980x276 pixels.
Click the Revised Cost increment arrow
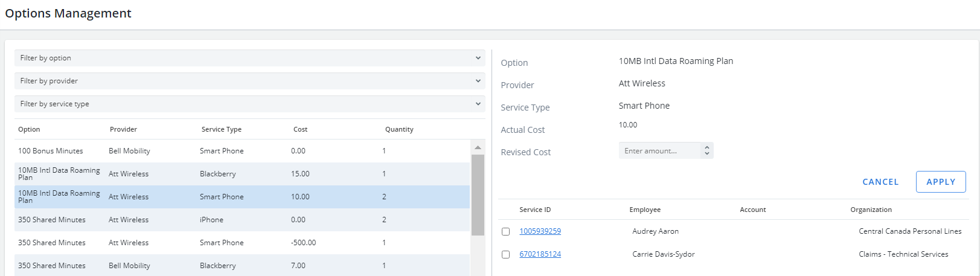[707, 147]
